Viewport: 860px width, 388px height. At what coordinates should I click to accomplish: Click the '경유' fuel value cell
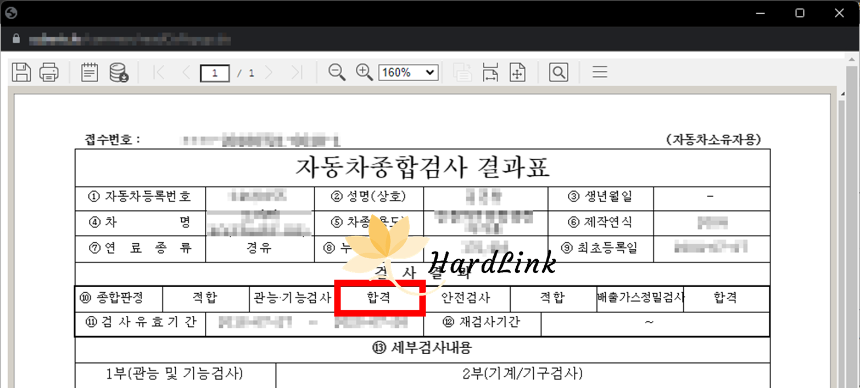click(260, 249)
